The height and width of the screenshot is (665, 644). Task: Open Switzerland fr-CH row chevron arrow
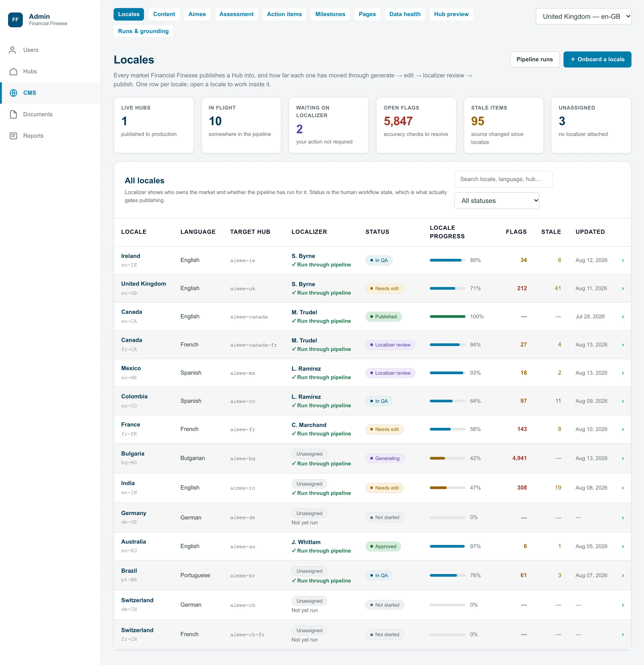coord(623,635)
